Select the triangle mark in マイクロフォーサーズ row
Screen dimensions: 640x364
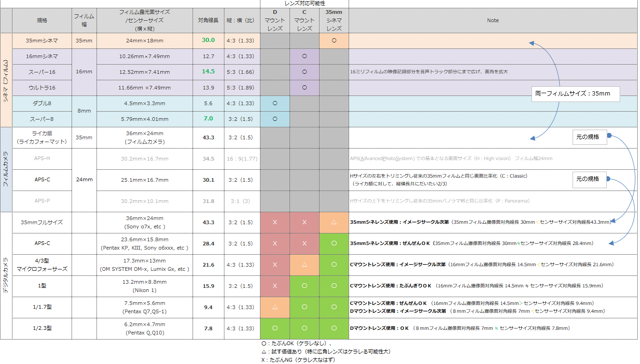click(304, 265)
